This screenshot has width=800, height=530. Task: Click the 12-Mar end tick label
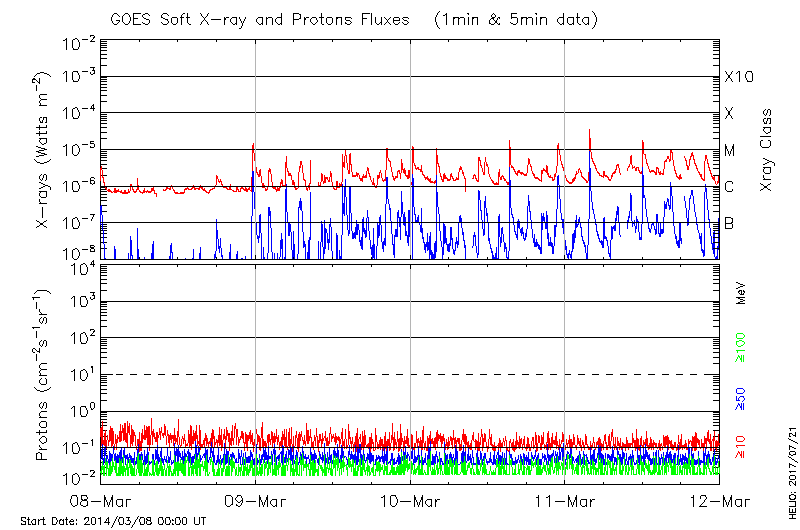[x=719, y=501]
